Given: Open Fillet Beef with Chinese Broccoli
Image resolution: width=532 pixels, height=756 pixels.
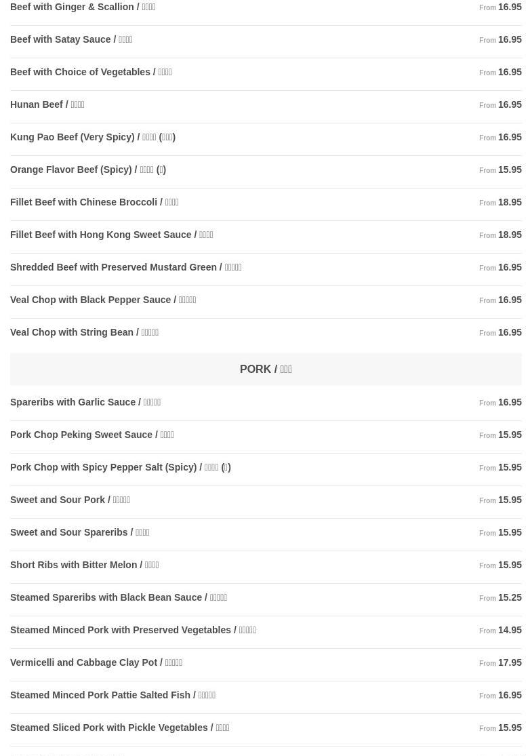Looking at the screenshot, I should [x=266, y=204].
